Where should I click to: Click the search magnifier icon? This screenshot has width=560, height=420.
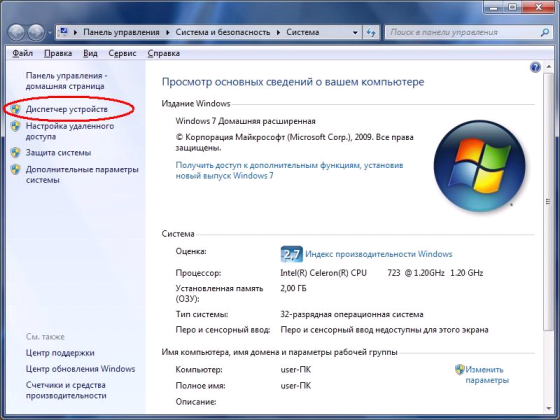pyautogui.click(x=545, y=32)
